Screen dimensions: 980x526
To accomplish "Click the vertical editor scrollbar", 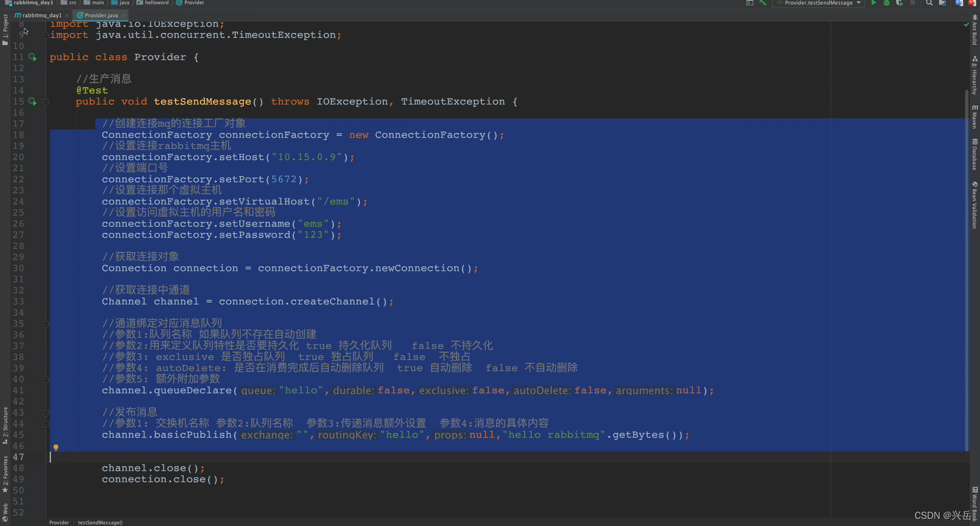I will [x=966, y=271].
